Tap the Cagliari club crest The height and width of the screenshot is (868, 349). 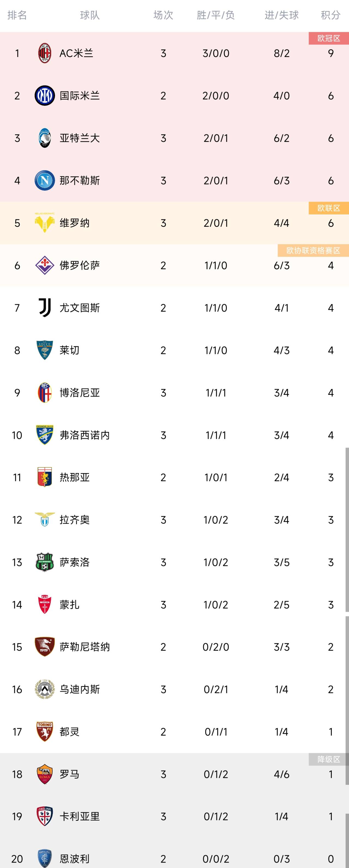pyautogui.click(x=44, y=816)
